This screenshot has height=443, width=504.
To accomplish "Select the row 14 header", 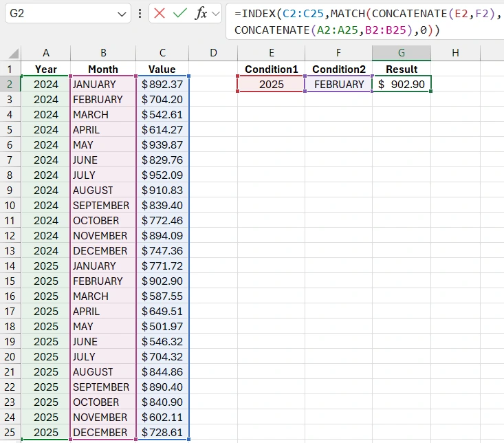I will tap(10, 266).
